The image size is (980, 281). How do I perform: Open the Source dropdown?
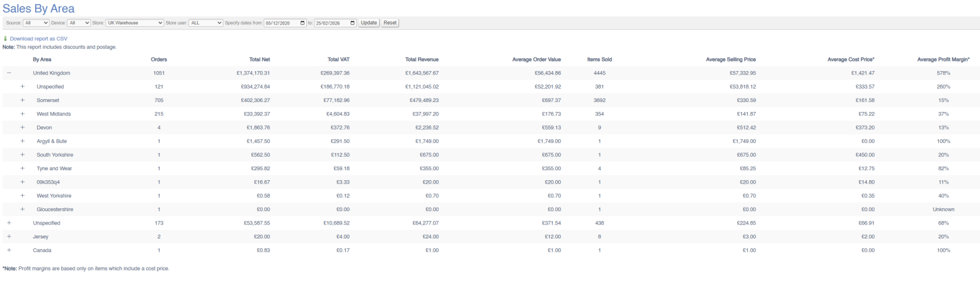pos(36,23)
